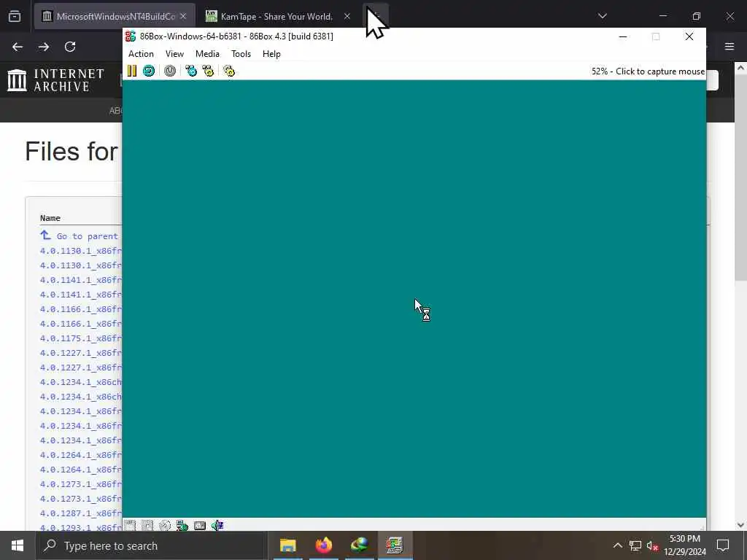Open the 4.0.1287.1_x86fr file link
This screenshot has width=747, height=560.
(x=80, y=513)
